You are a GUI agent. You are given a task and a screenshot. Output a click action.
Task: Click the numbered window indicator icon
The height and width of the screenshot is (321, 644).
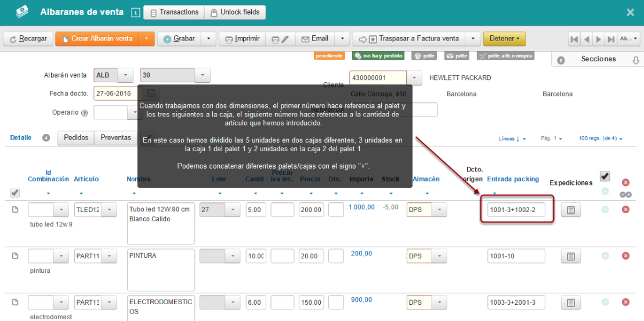pyautogui.click(x=136, y=13)
